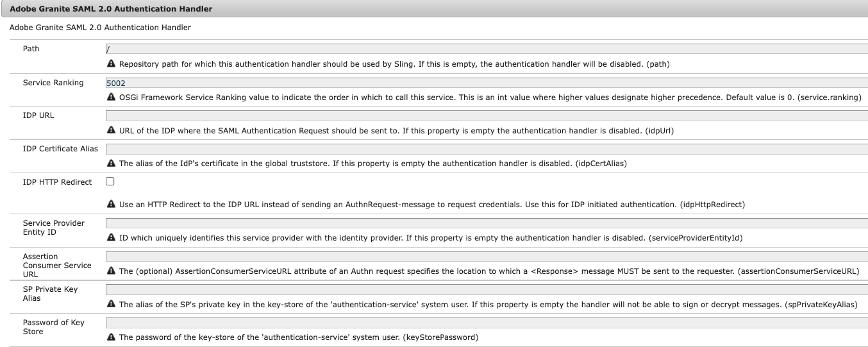Click the description text ending '(idpUrl)'
Image resolution: width=868 pixels, height=347 pixels.
pos(396,130)
